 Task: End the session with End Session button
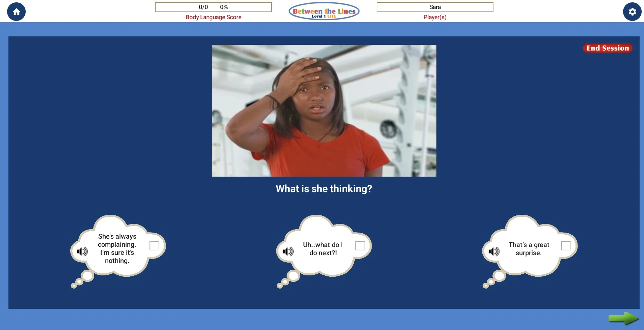pyautogui.click(x=608, y=48)
